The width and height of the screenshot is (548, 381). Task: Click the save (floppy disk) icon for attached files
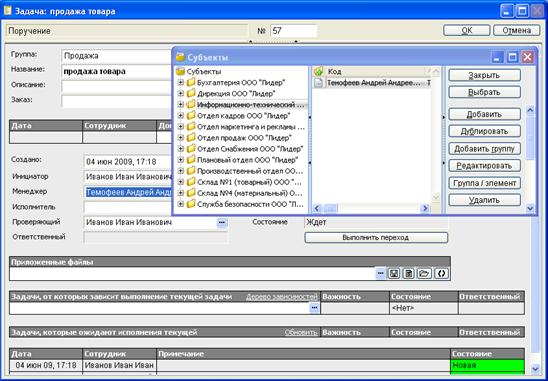(394, 273)
